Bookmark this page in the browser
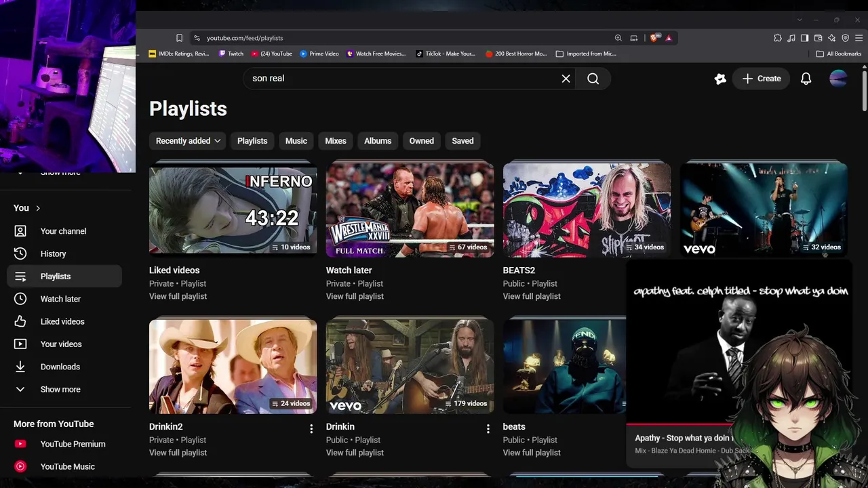This screenshot has width=868, height=488. [179, 38]
